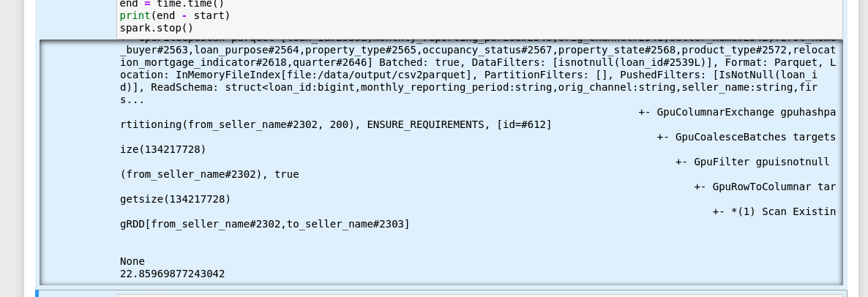The width and height of the screenshot is (868, 297).
Task: Click the 'gRDD[from_seller_name#2302,to_seller_name#2303]' line
Action: pos(265,224)
